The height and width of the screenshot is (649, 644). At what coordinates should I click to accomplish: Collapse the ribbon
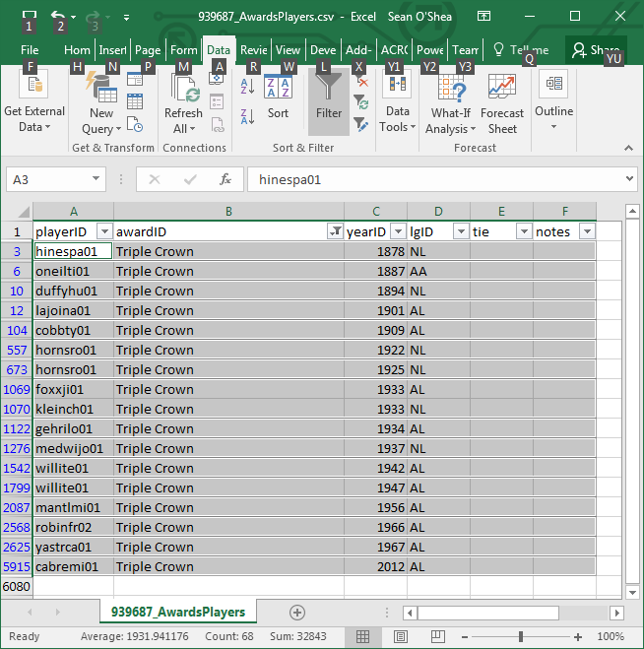628,148
